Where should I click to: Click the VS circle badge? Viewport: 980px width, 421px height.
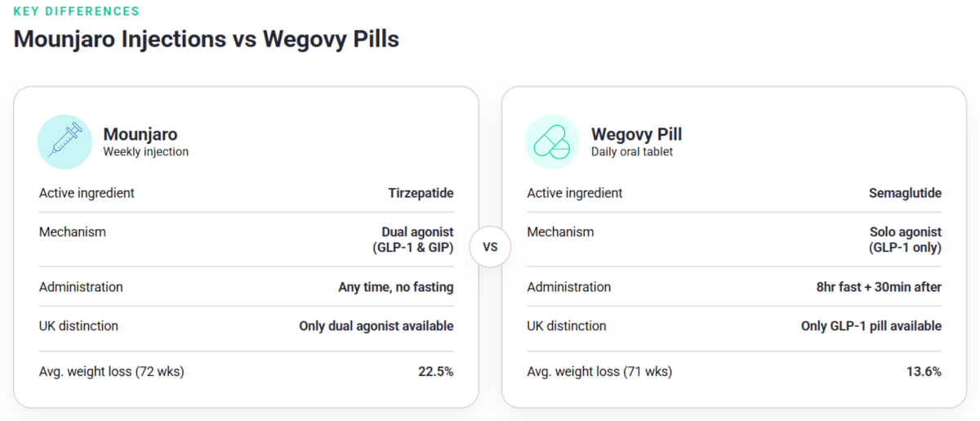[490, 247]
